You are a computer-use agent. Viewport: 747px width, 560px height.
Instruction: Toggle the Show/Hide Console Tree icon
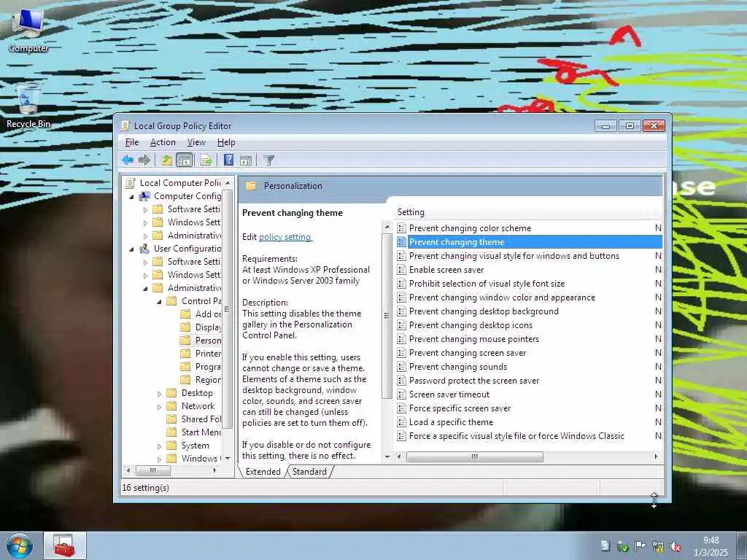(x=185, y=160)
